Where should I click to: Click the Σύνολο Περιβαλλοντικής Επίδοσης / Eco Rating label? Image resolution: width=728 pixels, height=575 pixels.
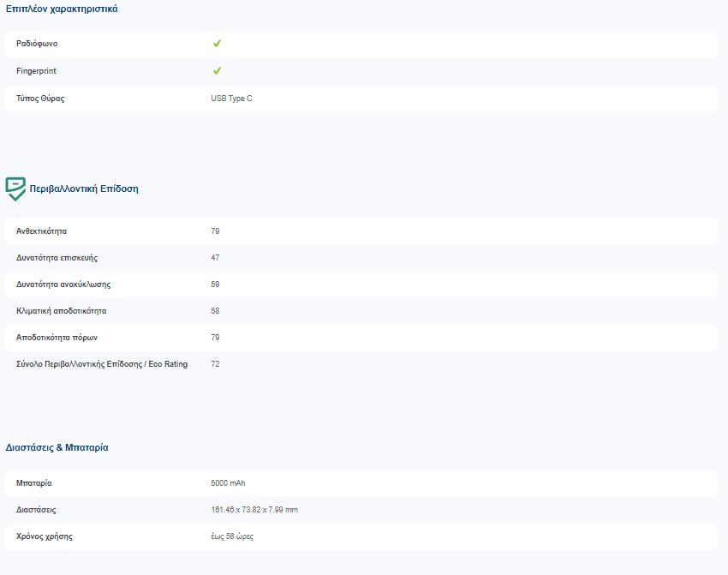pos(102,364)
